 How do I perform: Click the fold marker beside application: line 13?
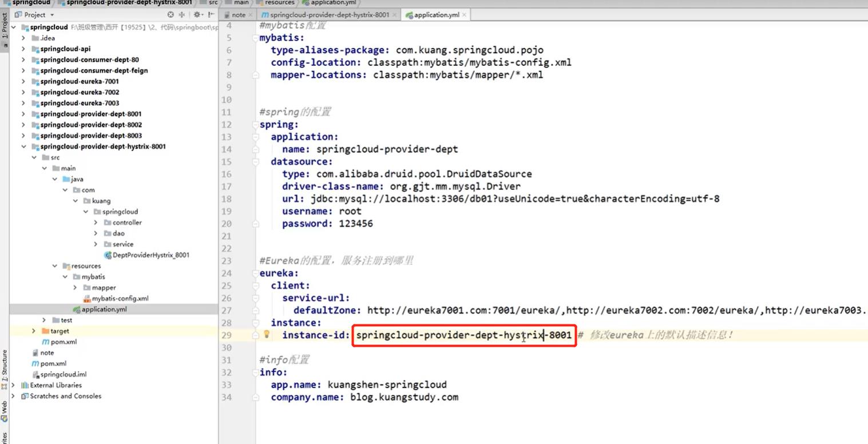pos(256,137)
